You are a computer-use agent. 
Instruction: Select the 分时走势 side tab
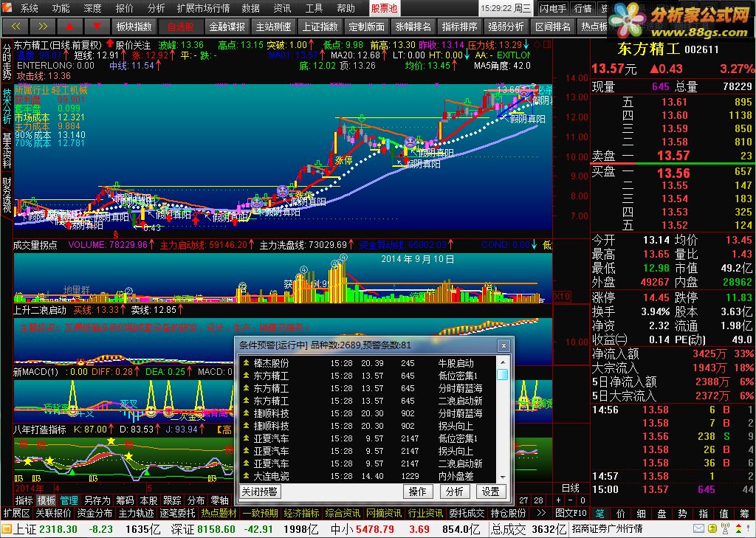pyautogui.click(x=7, y=62)
